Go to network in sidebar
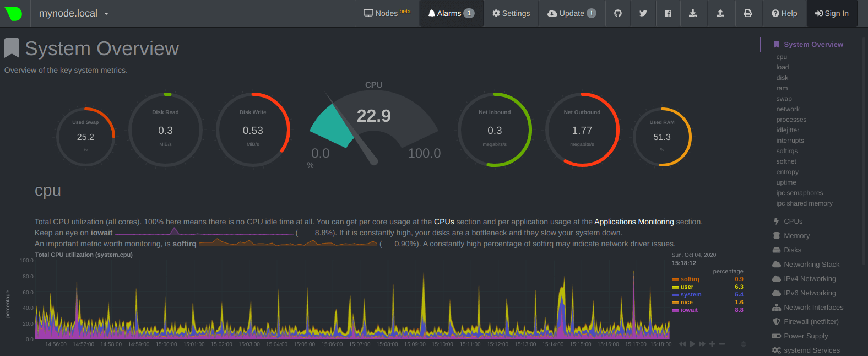Image resolution: width=868 pixels, height=356 pixels. pos(788,109)
